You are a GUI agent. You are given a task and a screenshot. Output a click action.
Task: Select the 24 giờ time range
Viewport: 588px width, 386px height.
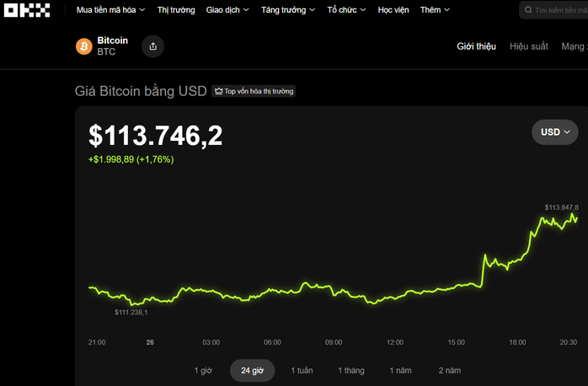coord(252,371)
